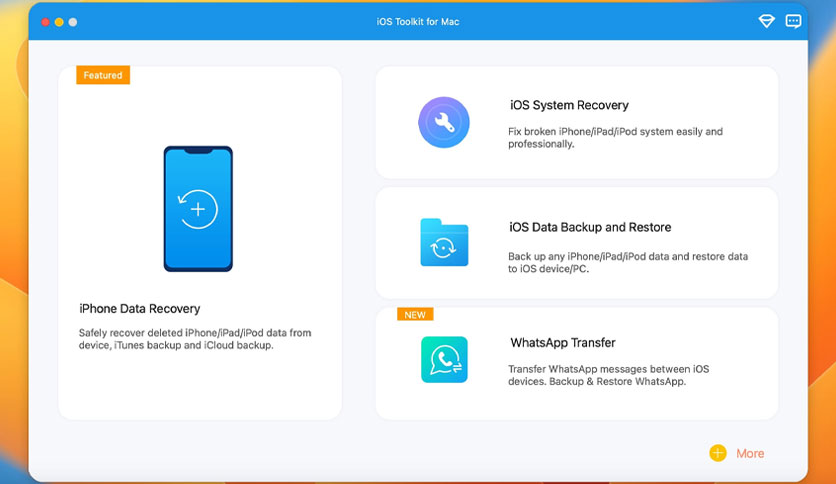Close the window with red button
The width and height of the screenshot is (836, 484).
[x=45, y=22]
